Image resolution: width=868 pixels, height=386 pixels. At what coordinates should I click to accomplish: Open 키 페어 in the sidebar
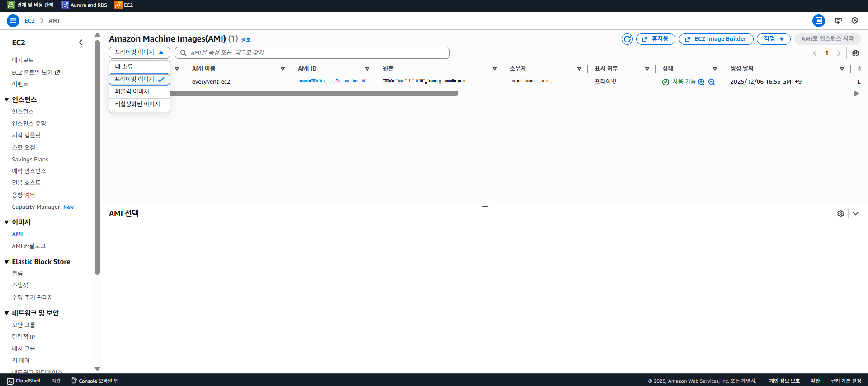(x=20, y=361)
